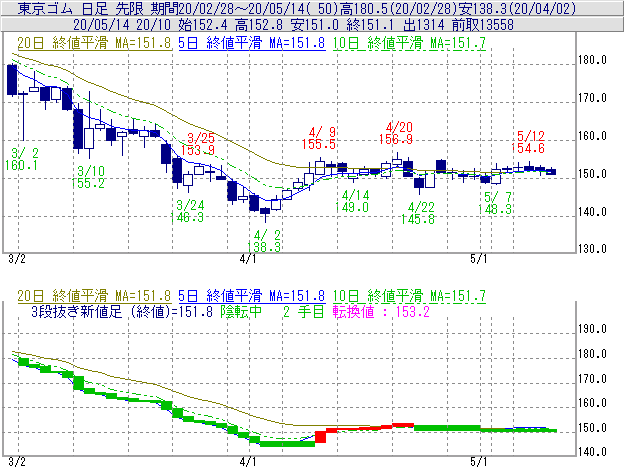This screenshot has height=474, width=624.
Task: Click the 3/24 146.3 low label
Action: 187,211
